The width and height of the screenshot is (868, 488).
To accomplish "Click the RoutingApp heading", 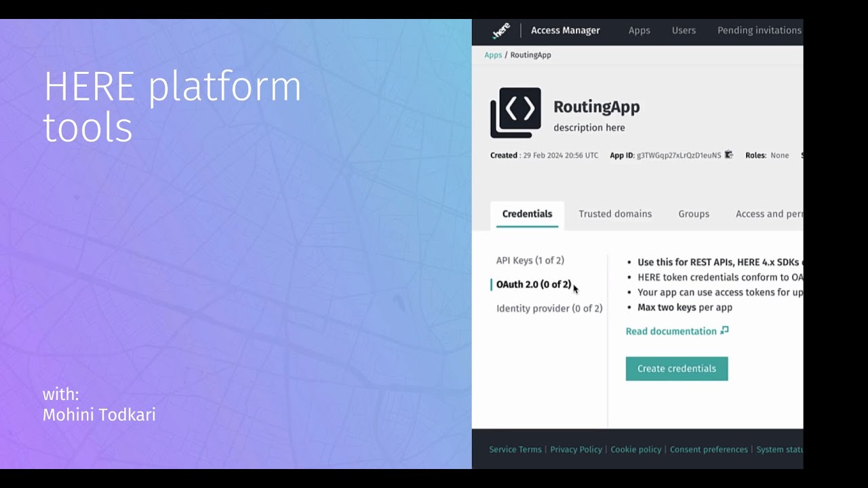I will pos(597,107).
